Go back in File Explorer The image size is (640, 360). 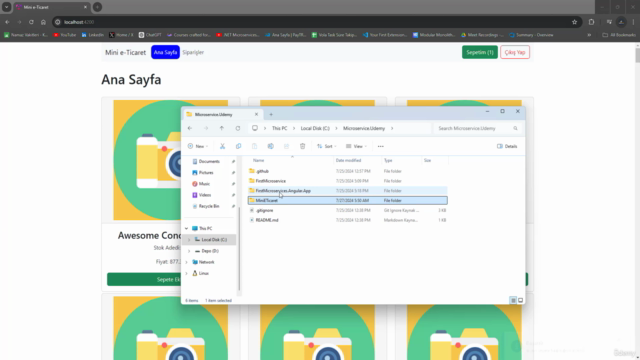click(x=190, y=128)
